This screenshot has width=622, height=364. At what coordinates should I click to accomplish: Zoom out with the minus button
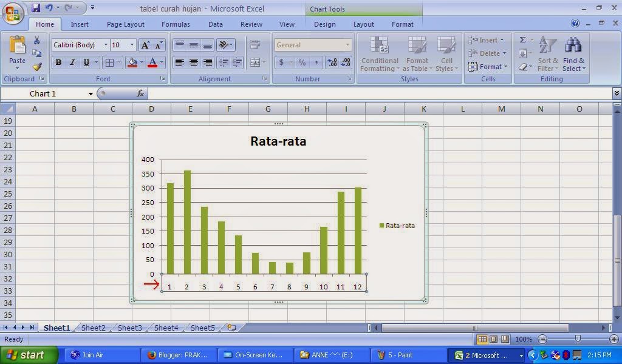(542, 339)
